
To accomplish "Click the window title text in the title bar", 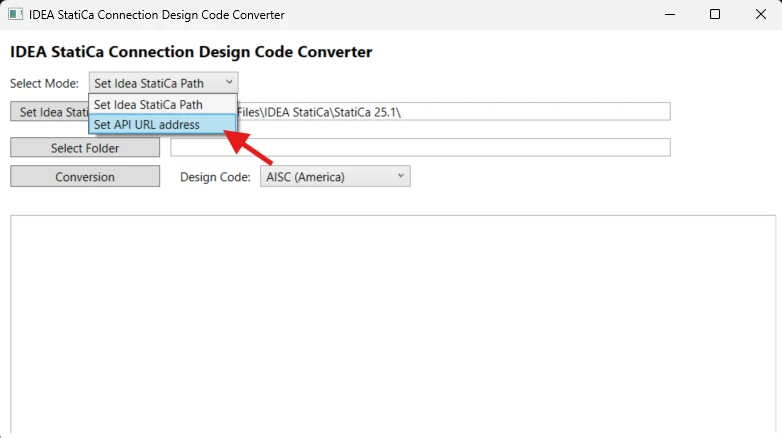I will pyautogui.click(x=157, y=14).
